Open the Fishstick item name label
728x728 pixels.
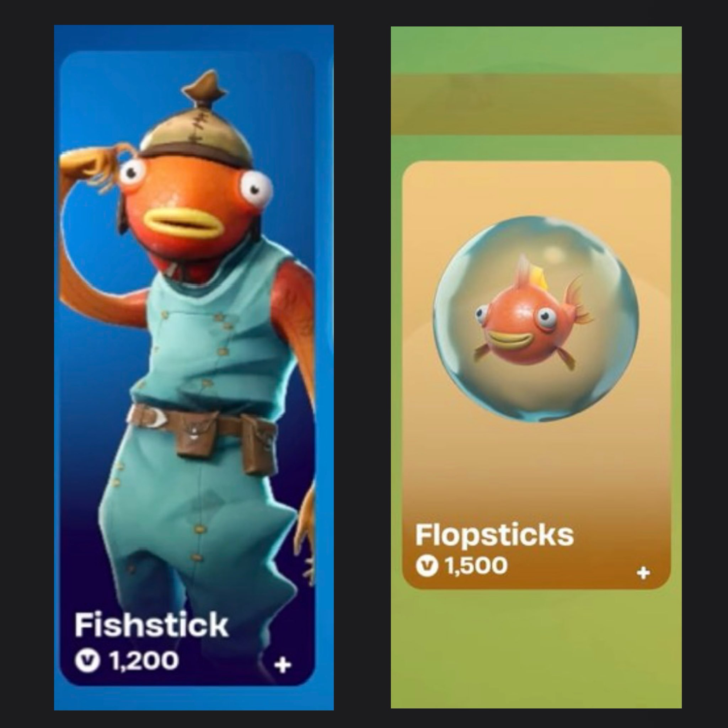point(151,625)
